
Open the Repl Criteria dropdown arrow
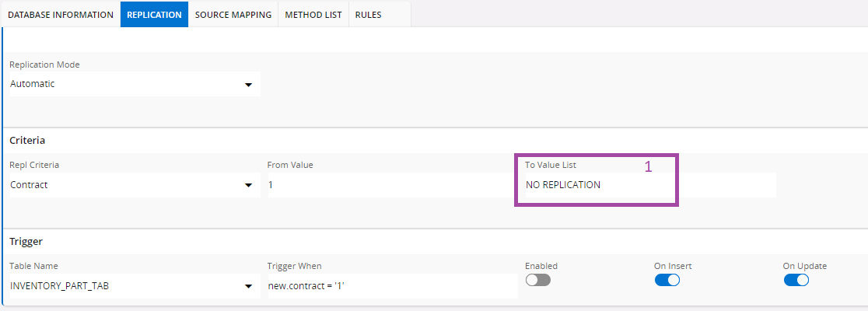pyautogui.click(x=249, y=185)
